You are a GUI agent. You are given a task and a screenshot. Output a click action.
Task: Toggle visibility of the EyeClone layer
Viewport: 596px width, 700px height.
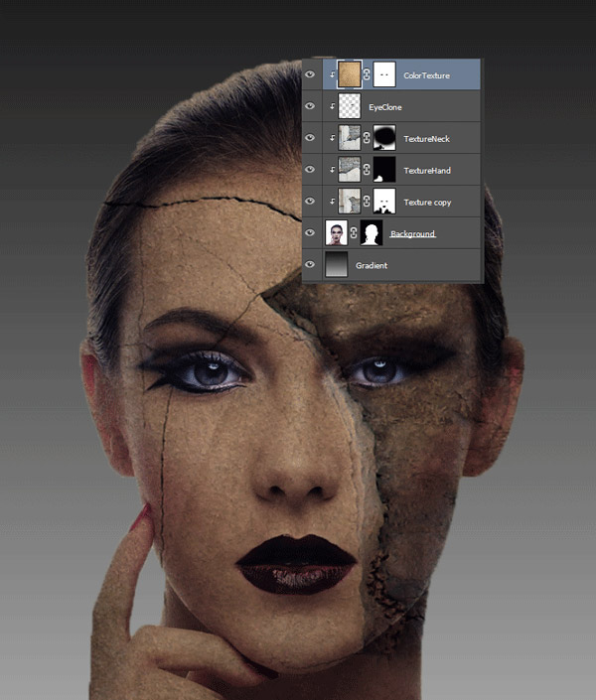point(311,106)
